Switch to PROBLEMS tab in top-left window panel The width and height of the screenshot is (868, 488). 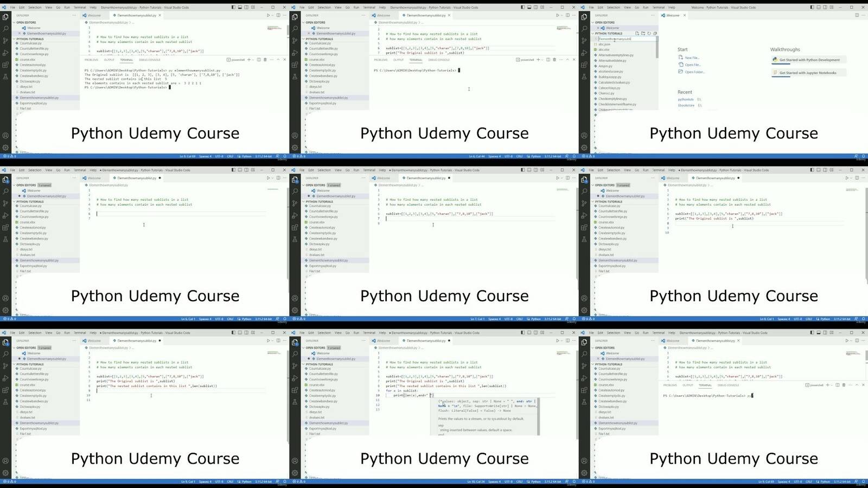(x=91, y=60)
